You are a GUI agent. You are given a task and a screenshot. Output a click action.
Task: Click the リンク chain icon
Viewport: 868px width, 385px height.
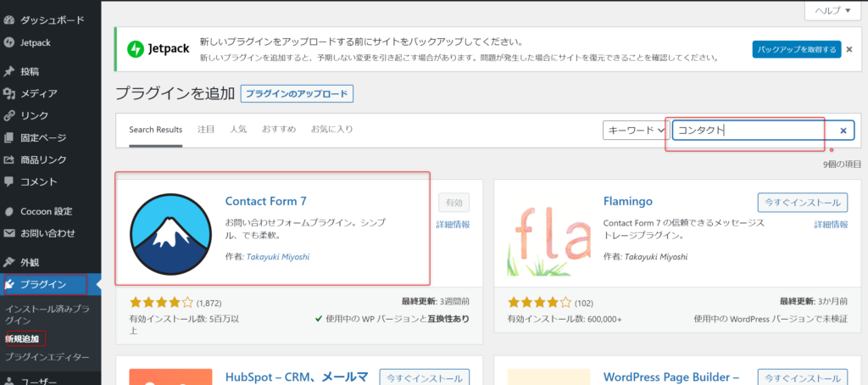(8, 115)
